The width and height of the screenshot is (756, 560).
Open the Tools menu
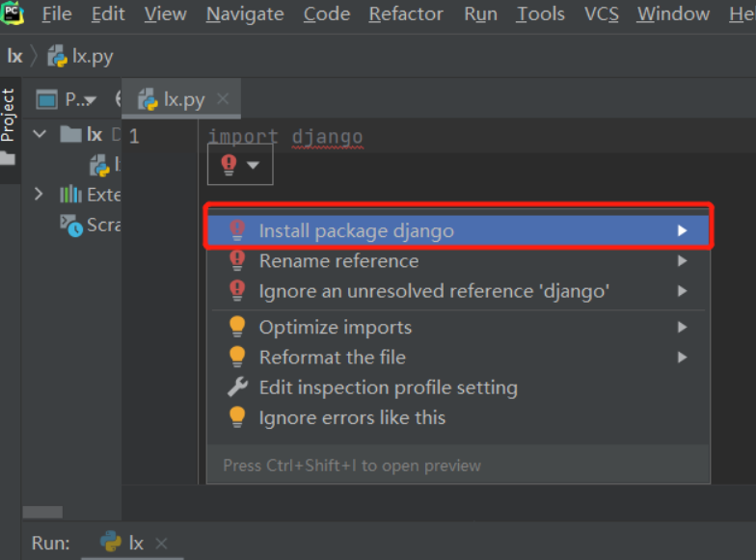(540, 13)
